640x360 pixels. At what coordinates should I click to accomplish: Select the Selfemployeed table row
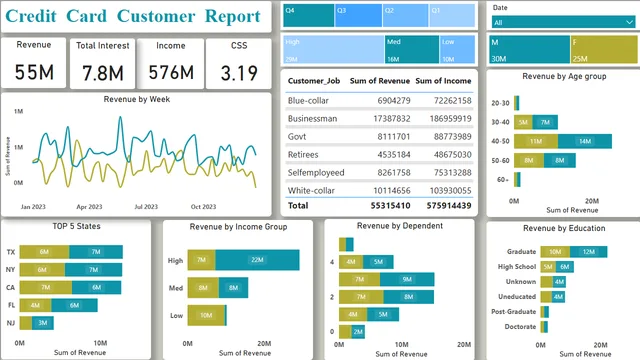[379, 172]
